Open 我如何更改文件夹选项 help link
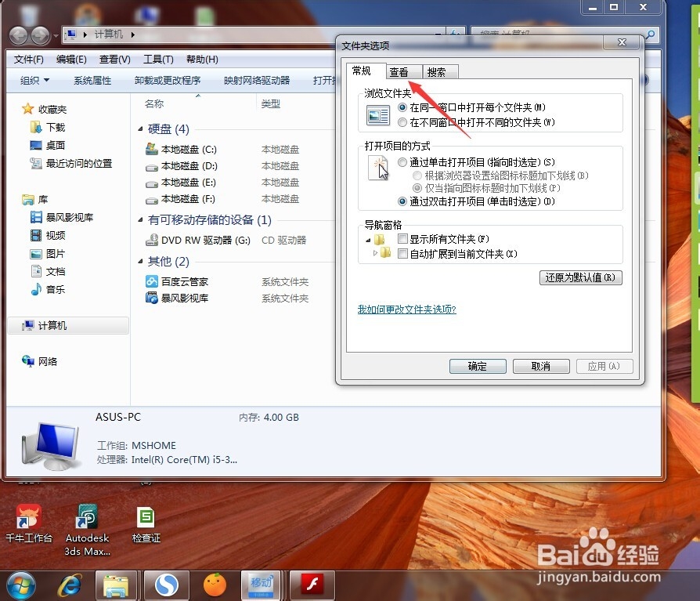The image size is (700, 601). coord(406,310)
